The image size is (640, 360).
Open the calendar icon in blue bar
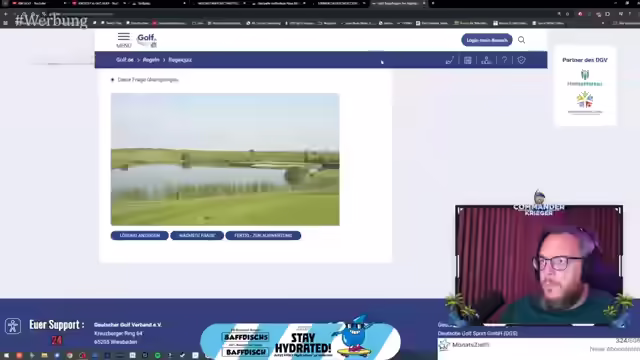tap(468, 60)
